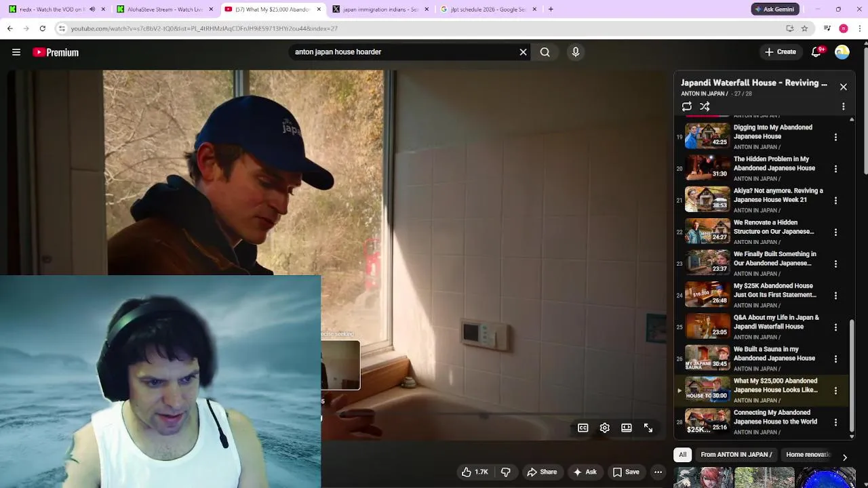Image resolution: width=868 pixels, height=488 pixels.
Task: Switch to nedx VOD browser tab
Action: point(52,9)
